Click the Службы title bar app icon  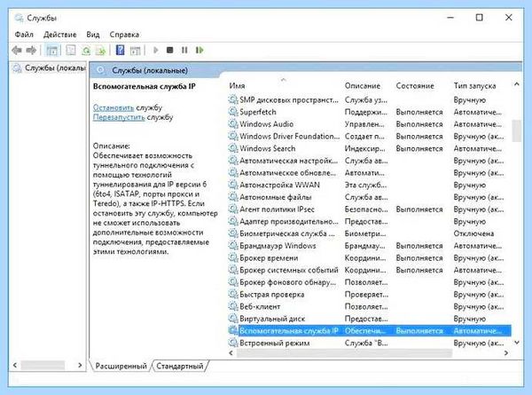19,18
